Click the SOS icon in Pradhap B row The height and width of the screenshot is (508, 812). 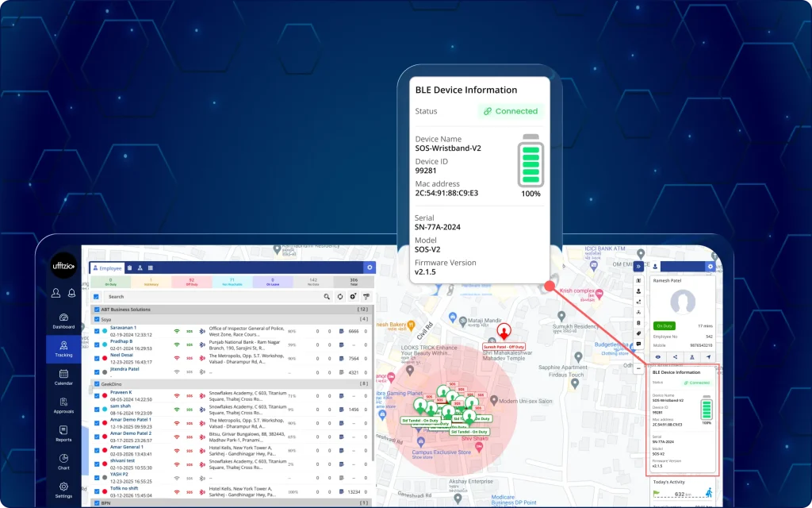[x=190, y=344]
